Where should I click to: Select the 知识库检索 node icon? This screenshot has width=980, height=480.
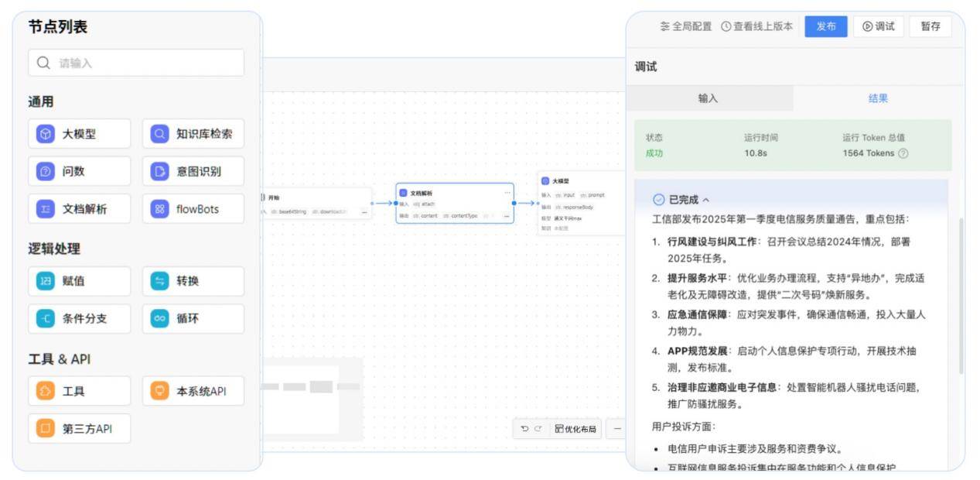pyautogui.click(x=158, y=133)
